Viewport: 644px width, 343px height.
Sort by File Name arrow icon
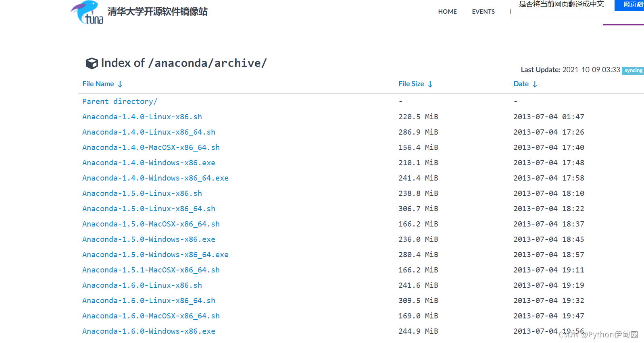pos(120,84)
